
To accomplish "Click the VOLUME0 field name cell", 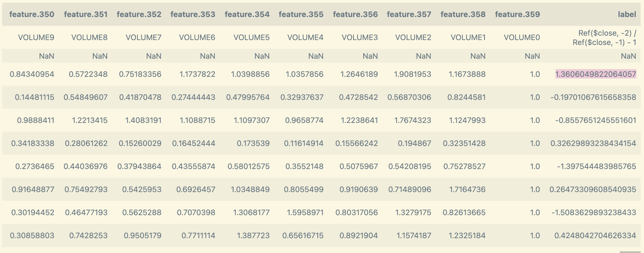I will click(x=521, y=37).
